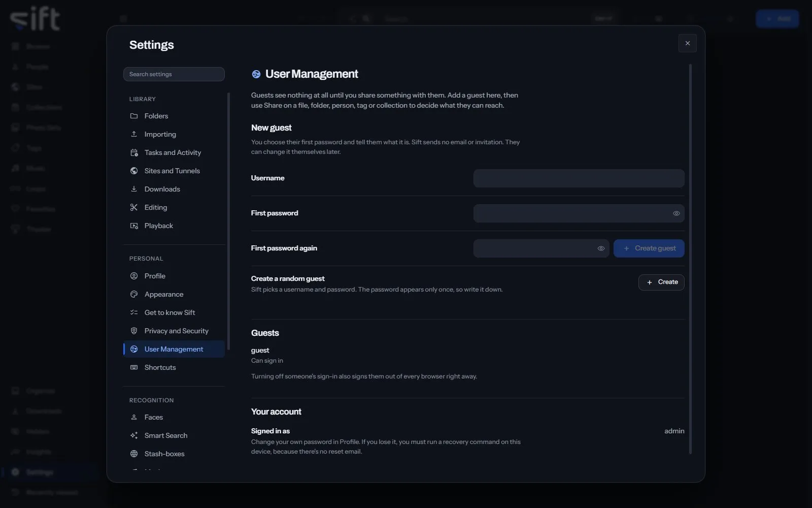Click the "PERSONAL" section label
The height and width of the screenshot is (508, 812).
click(146, 259)
